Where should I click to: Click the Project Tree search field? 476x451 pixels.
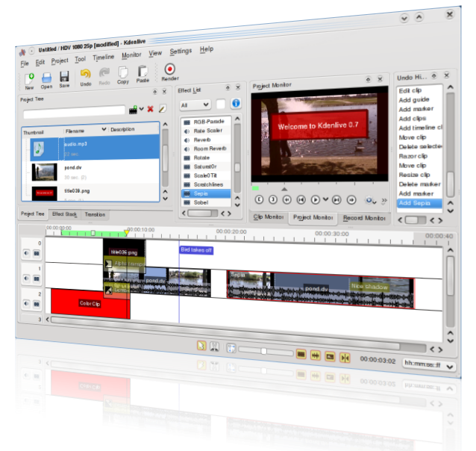click(x=74, y=112)
